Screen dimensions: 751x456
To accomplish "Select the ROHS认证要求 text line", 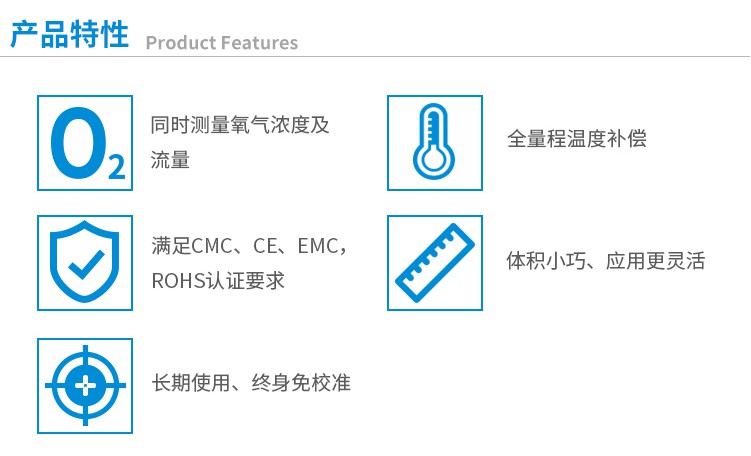I will [x=218, y=281].
